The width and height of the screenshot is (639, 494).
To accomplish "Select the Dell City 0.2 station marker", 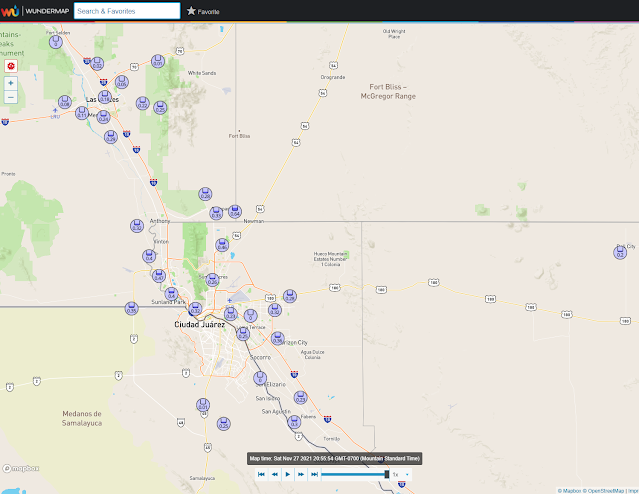I will pyautogui.click(x=620, y=253).
